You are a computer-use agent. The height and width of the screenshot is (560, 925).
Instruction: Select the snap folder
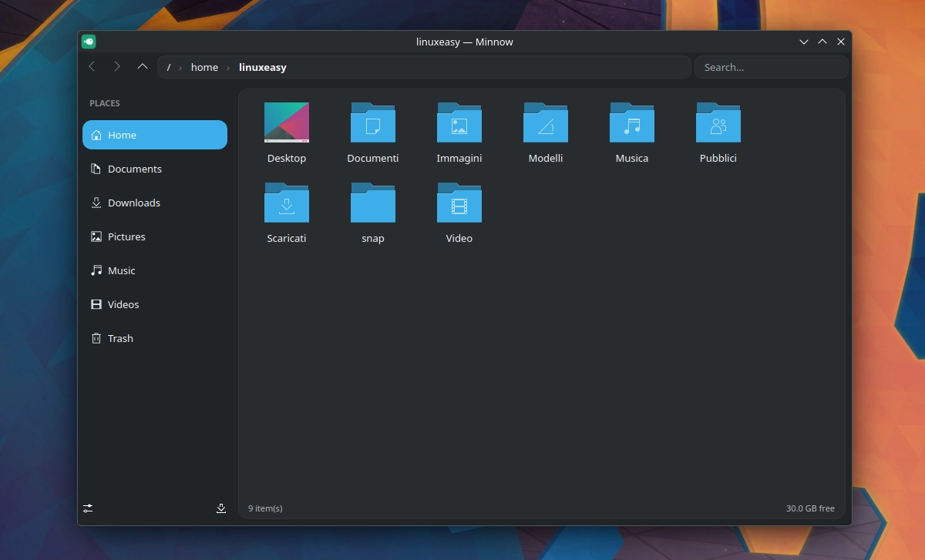coord(373,213)
